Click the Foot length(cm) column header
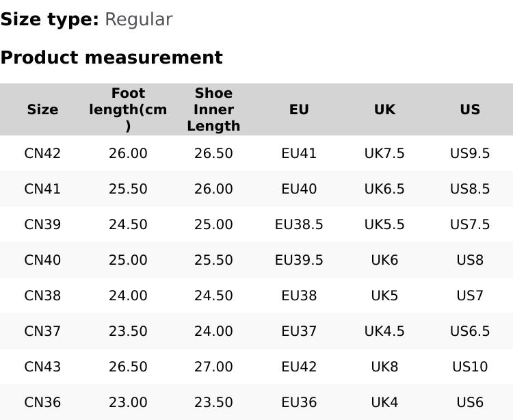Image resolution: width=513 pixels, height=420 pixels. (128, 109)
